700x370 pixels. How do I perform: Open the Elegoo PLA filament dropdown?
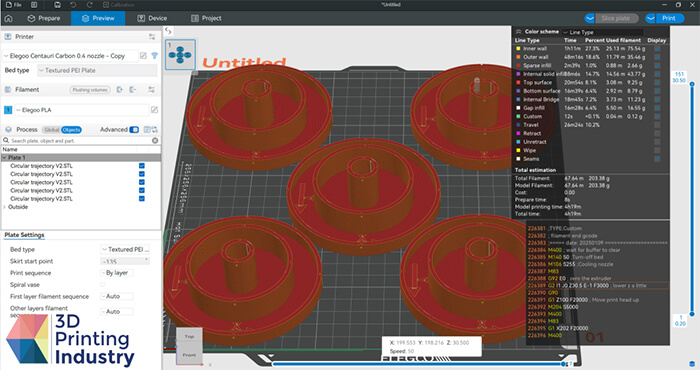(x=81, y=110)
